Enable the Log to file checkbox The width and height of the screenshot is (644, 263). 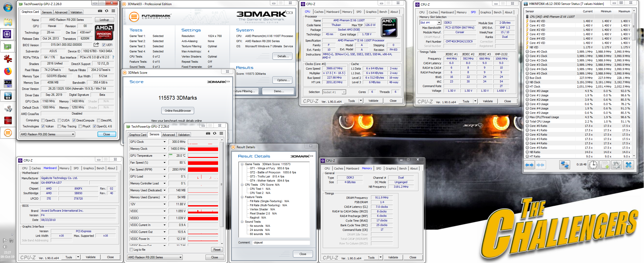click(x=131, y=250)
